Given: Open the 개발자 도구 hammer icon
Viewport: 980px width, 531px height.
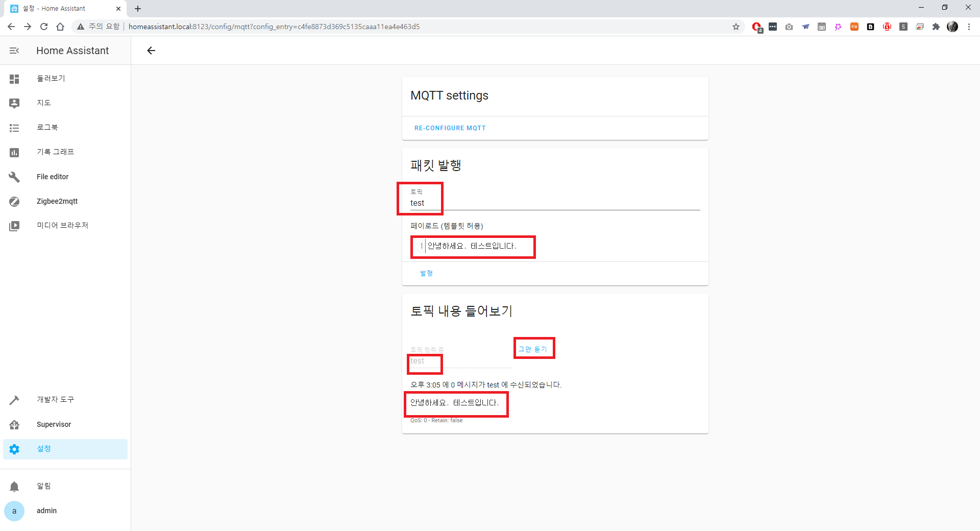Looking at the screenshot, I should (14, 400).
